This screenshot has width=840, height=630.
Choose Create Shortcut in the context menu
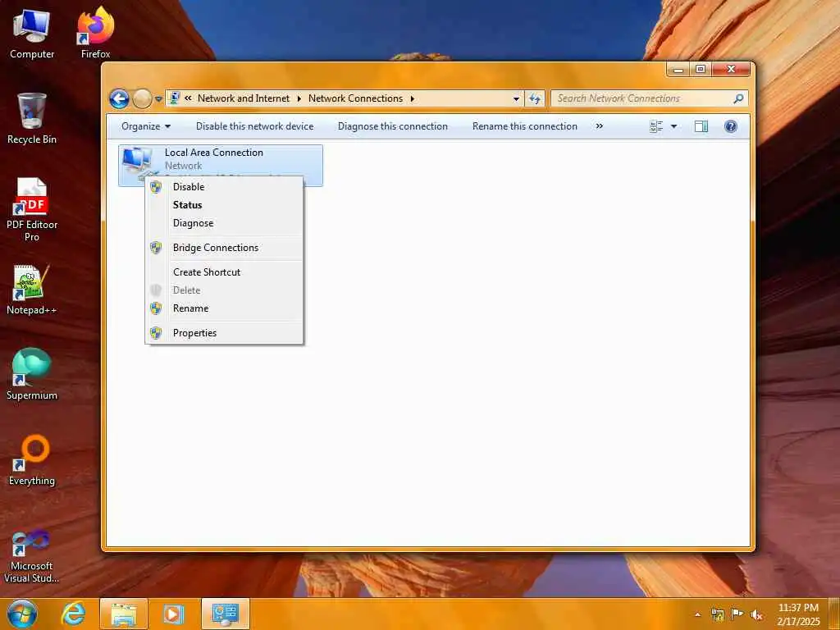click(x=224, y=272)
